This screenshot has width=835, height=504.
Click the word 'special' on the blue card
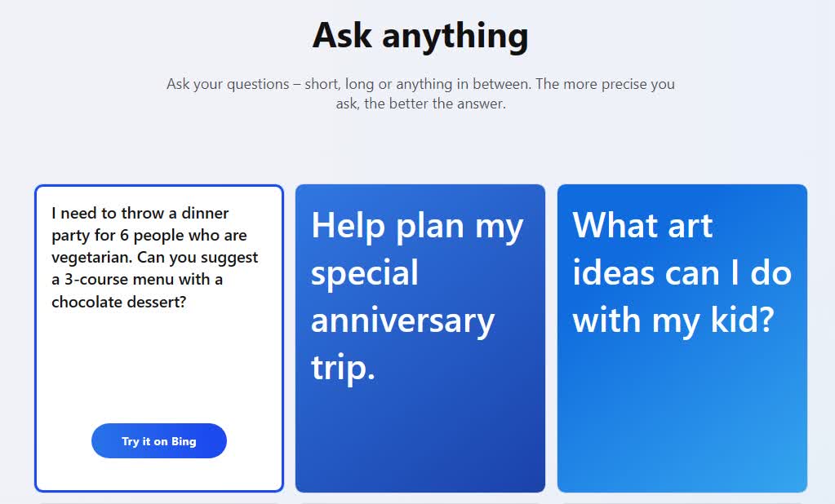pos(364,273)
